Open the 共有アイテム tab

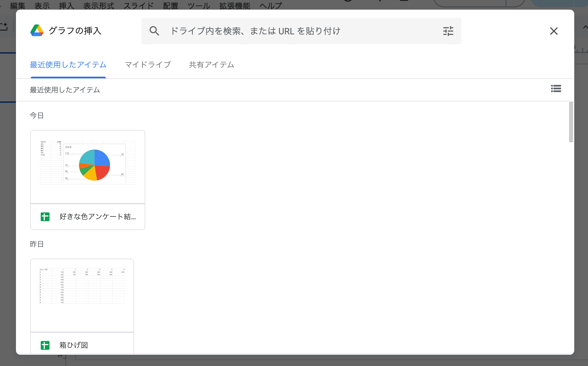click(x=211, y=65)
